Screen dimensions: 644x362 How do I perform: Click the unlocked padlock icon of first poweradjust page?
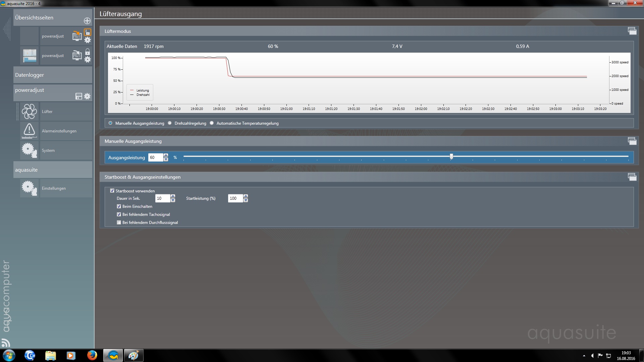(88, 32)
